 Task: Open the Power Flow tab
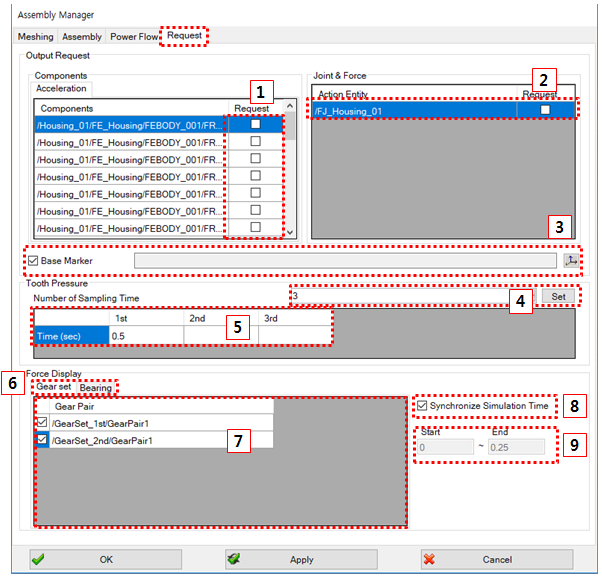point(134,36)
